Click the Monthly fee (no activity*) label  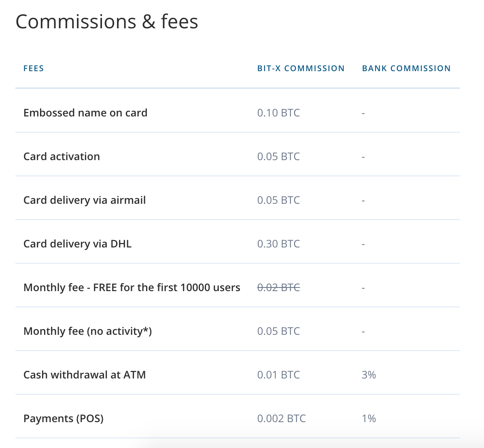coord(88,331)
